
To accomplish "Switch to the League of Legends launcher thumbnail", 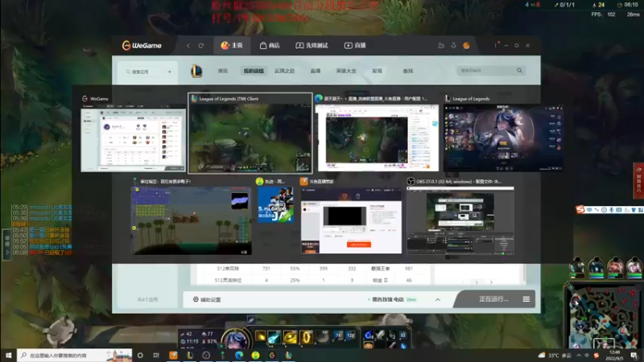I will pyautogui.click(x=503, y=138).
